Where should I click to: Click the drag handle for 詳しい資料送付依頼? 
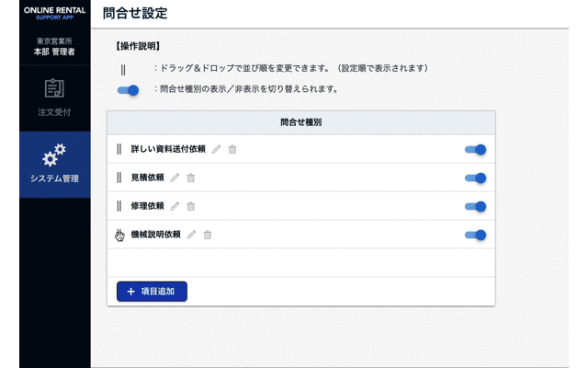coord(119,149)
